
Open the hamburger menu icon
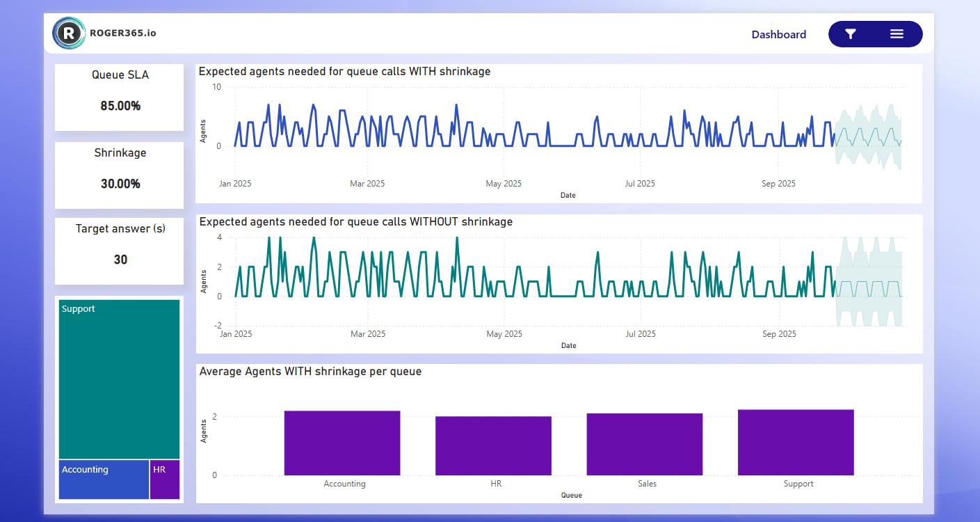[x=897, y=34]
